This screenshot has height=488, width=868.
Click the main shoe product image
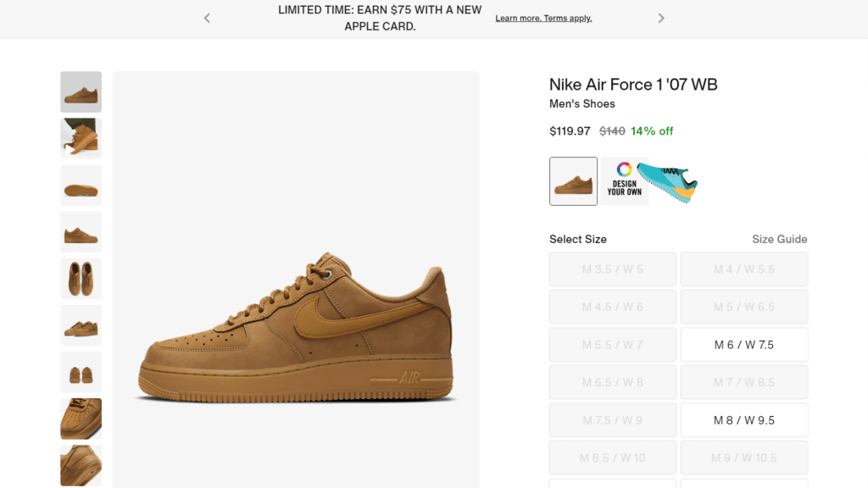(x=296, y=280)
